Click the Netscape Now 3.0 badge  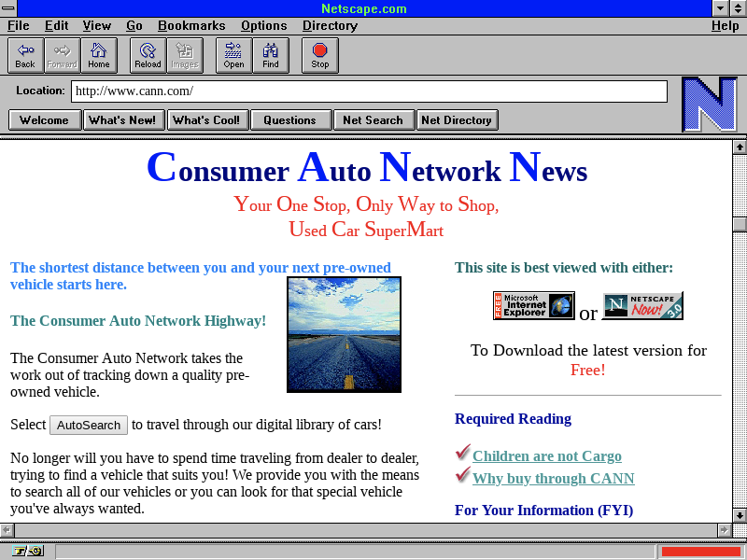(x=642, y=305)
